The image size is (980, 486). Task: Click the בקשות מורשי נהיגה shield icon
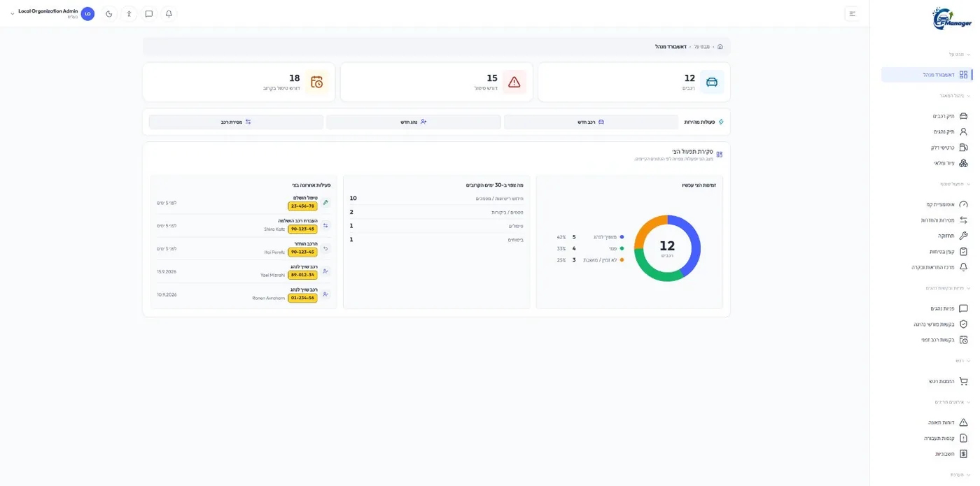(x=963, y=324)
